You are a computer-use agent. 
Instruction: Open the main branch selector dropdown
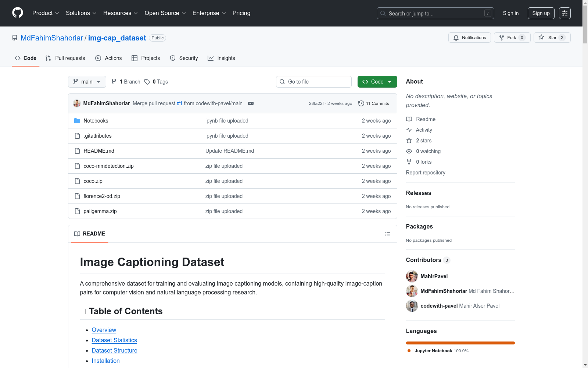click(87, 82)
